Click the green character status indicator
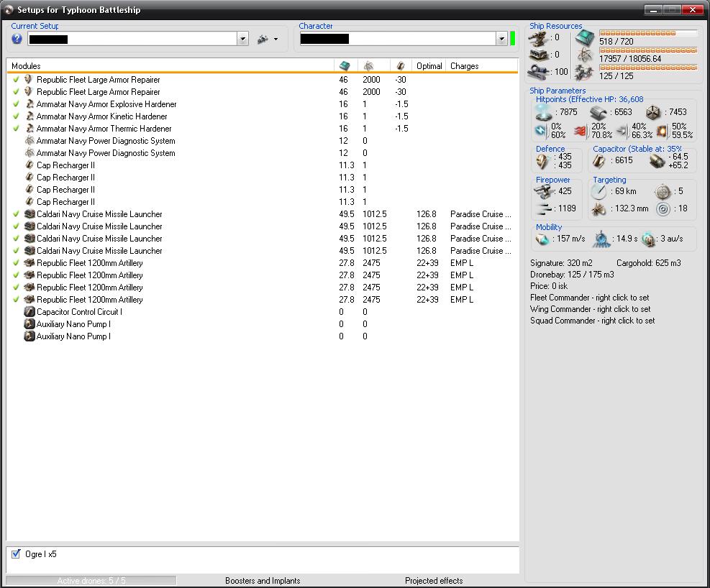The image size is (710, 588). (513, 39)
